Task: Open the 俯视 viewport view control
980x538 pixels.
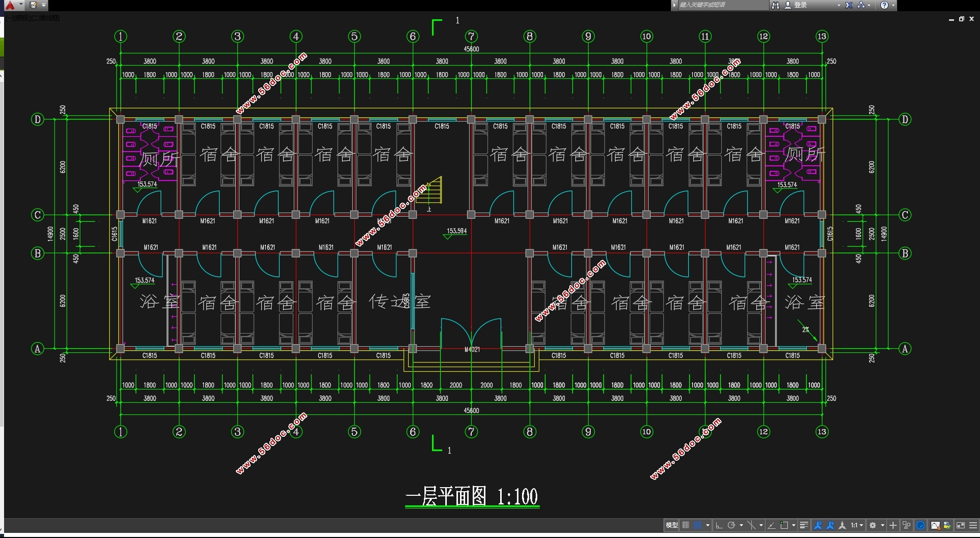Action: [23, 18]
